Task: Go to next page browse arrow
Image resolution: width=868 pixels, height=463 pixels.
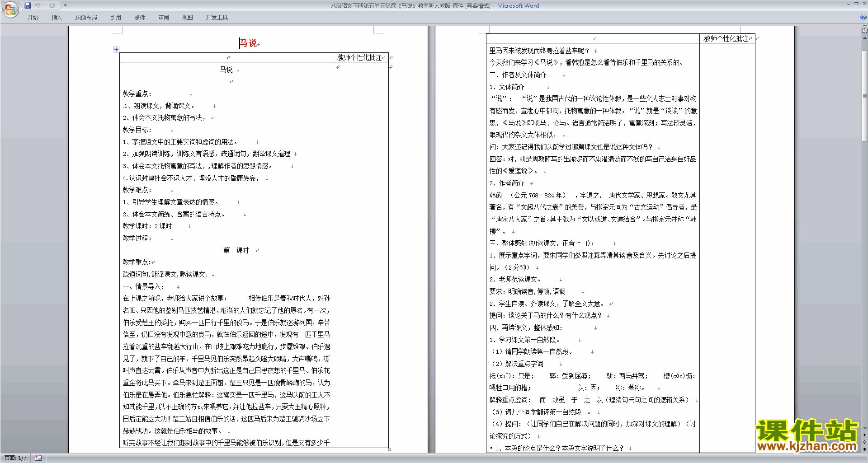Action: (865, 449)
